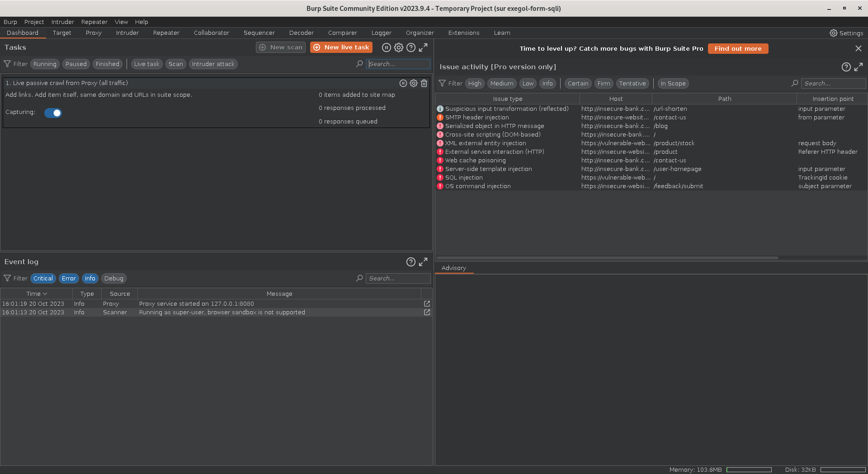This screenshot has height=474, width=868.
Task: Toggle the Finished task filter
Action: coord(108,64)
